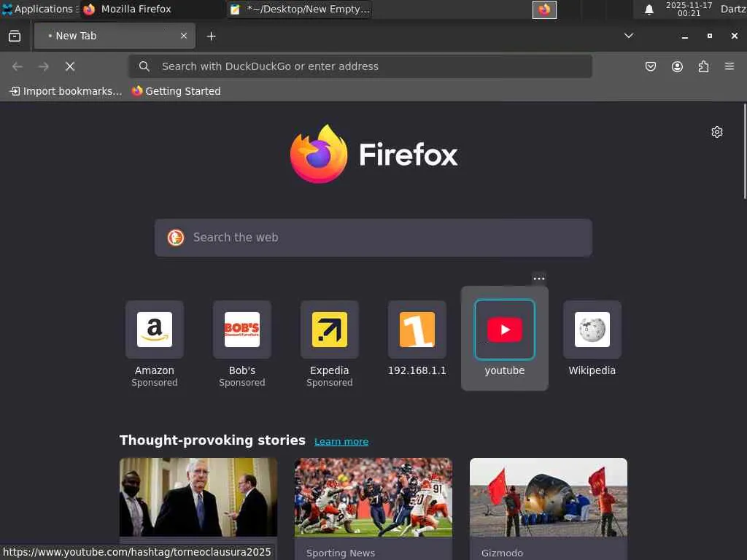Click the magnifier icon in the address bar

pos(144,66)
